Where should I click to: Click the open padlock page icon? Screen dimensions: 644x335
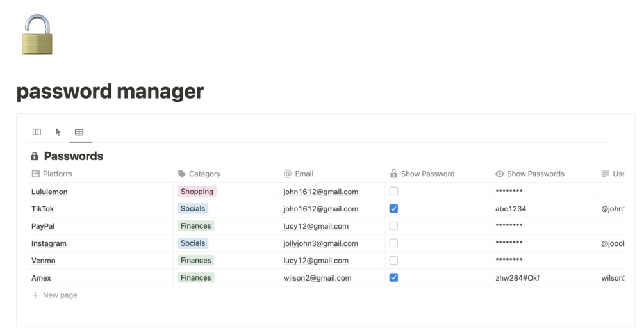pos(37,35)
